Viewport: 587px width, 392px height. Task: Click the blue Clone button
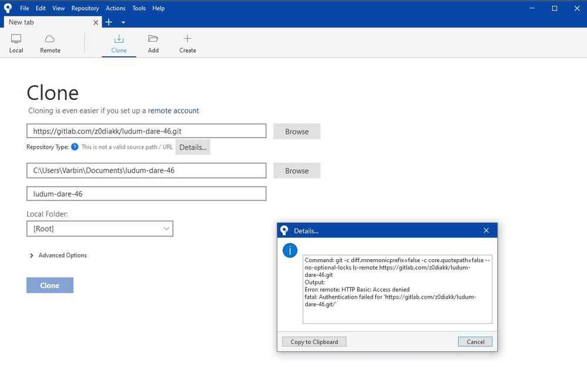[50, 285]
